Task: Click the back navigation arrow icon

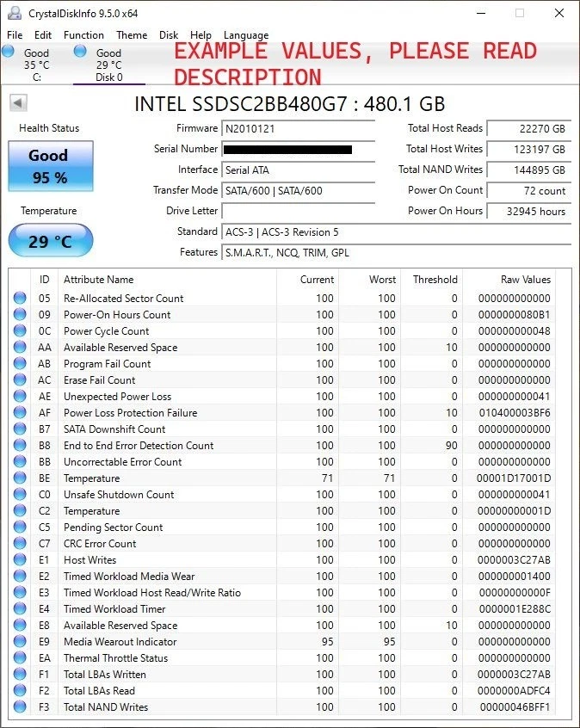Action: (x=18, y=102)
